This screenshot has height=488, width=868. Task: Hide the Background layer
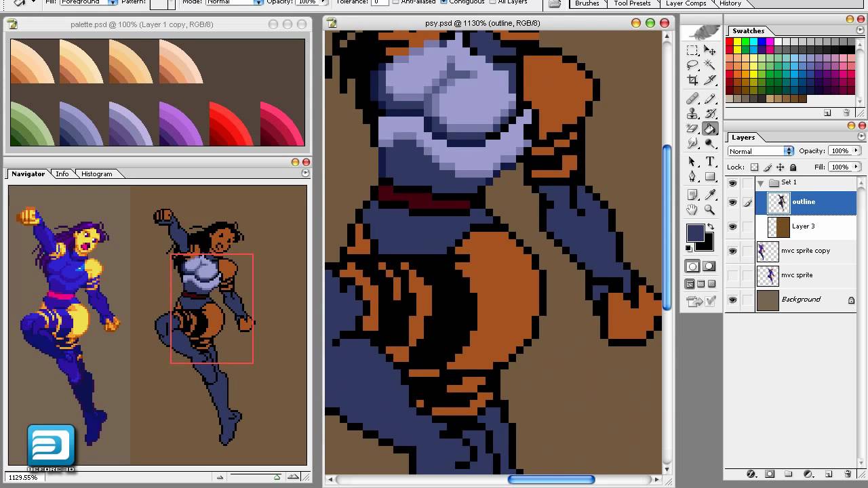click(732, 300)
